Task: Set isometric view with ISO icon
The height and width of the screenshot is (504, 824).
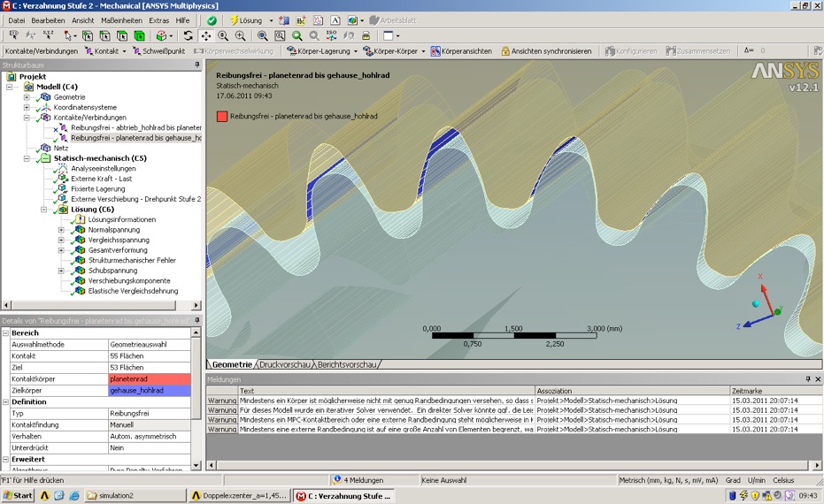Action: click(x=332, y=35)
